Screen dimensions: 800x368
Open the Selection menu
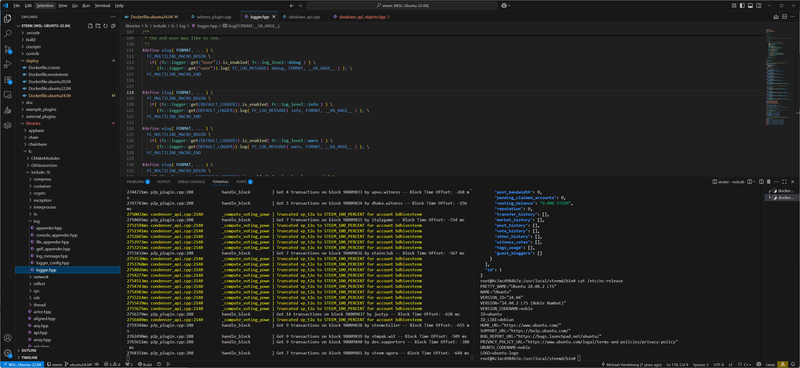coord(44,5)
